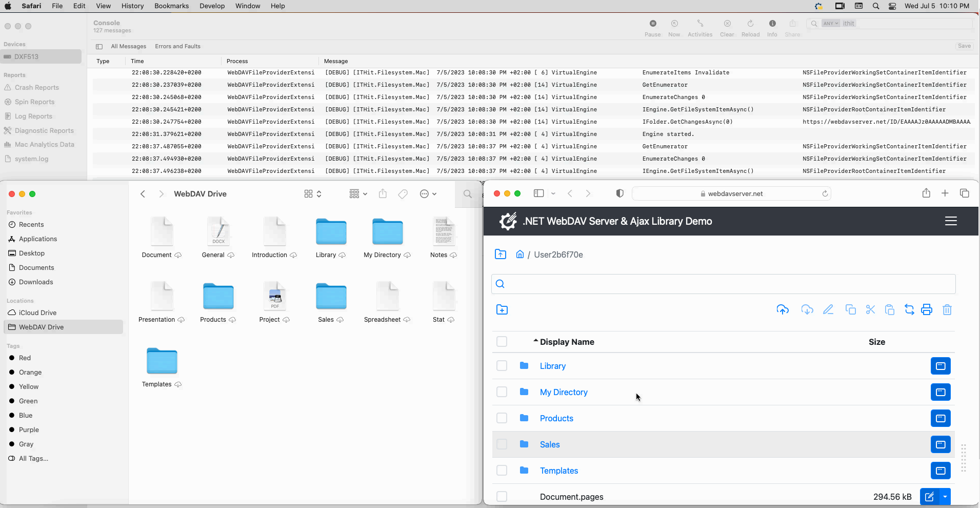Open the Library folder link
The image size is (980, 508).
[553, 366]
